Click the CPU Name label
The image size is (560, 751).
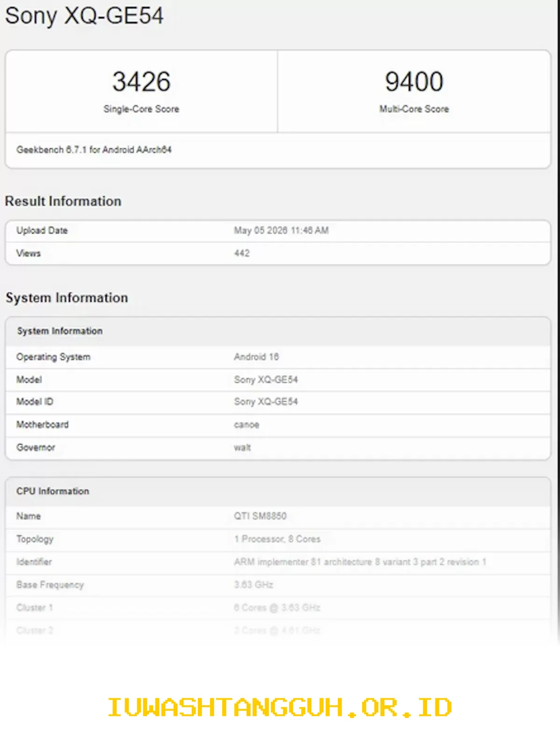point(28,516)
